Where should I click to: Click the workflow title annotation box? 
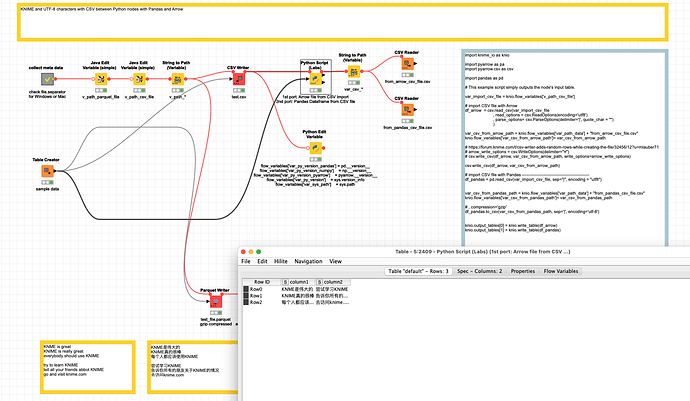pos(342,22)
